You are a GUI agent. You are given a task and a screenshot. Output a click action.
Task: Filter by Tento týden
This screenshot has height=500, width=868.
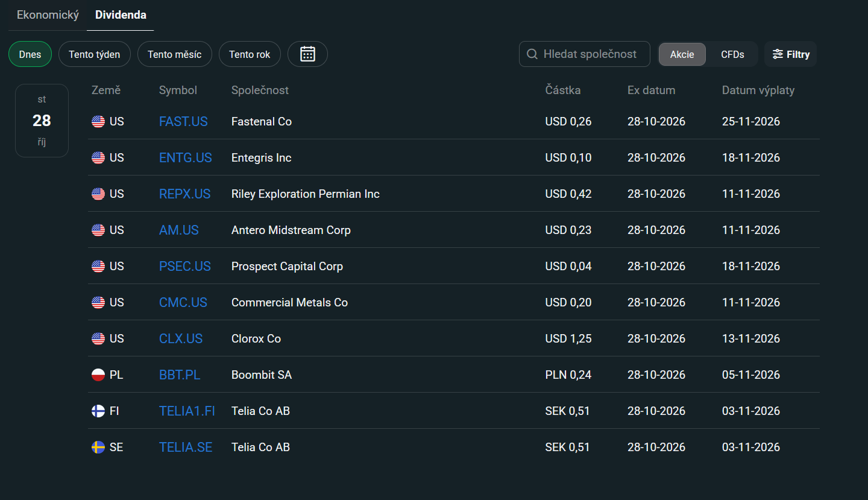click(x=94, y=54)
